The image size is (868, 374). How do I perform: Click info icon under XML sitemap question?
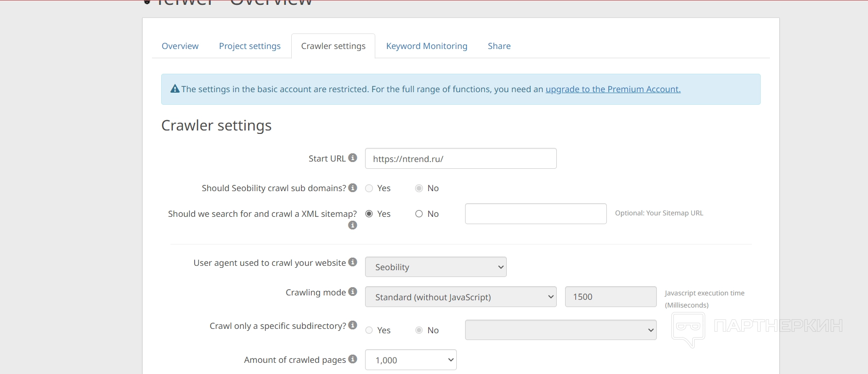[353, 225]
